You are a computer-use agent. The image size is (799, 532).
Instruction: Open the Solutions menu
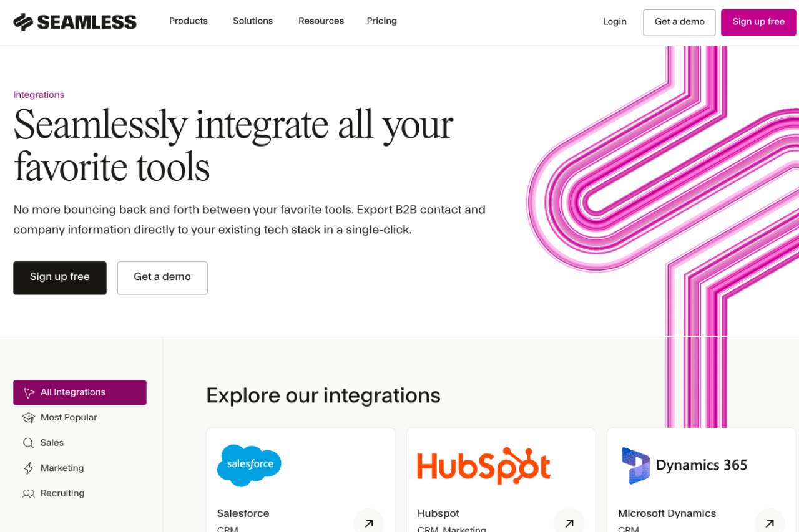click(253, 21)
